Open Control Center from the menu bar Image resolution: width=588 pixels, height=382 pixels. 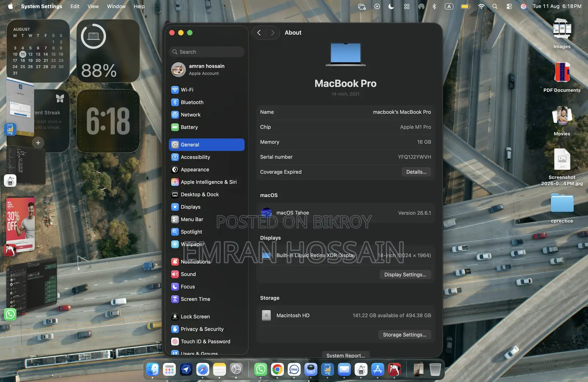tap(509, 6)
